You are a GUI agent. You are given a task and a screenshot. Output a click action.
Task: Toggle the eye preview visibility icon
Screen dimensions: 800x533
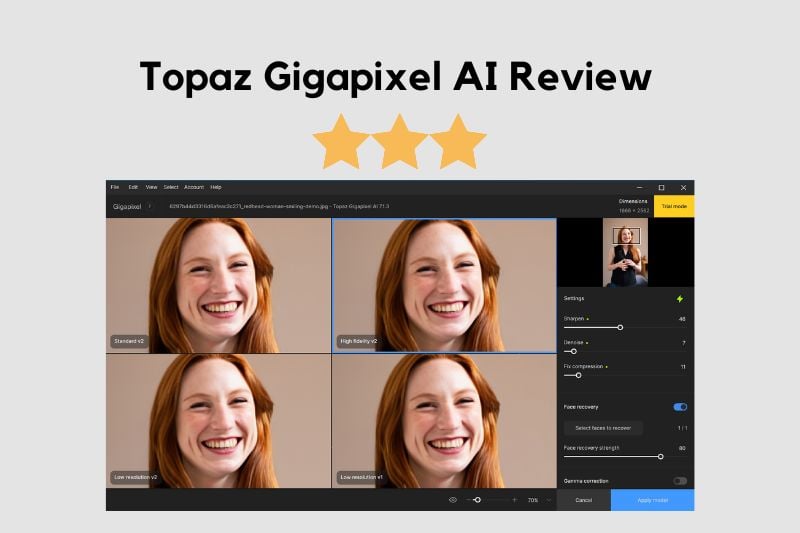coord(453,500)
